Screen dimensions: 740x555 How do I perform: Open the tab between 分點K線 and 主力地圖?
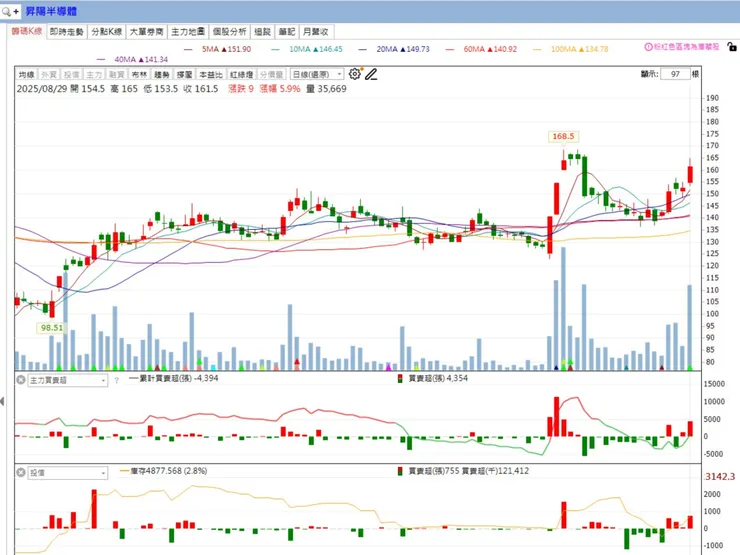click(147, 32)
